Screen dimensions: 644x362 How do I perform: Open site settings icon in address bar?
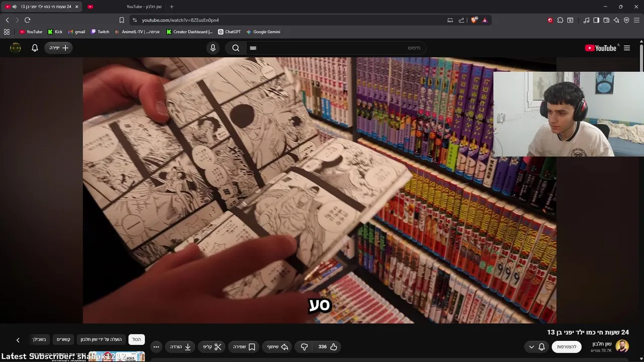[x=134, y=20]
